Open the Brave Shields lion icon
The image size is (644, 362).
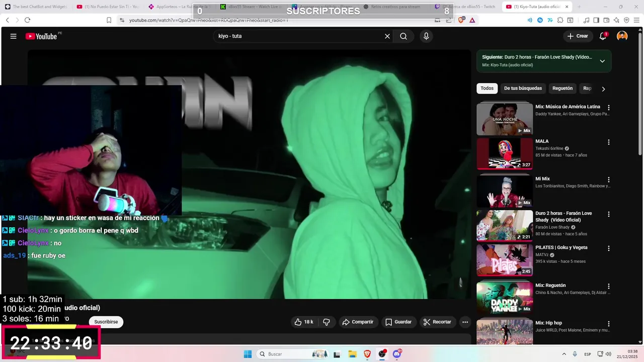pos(462,20)
